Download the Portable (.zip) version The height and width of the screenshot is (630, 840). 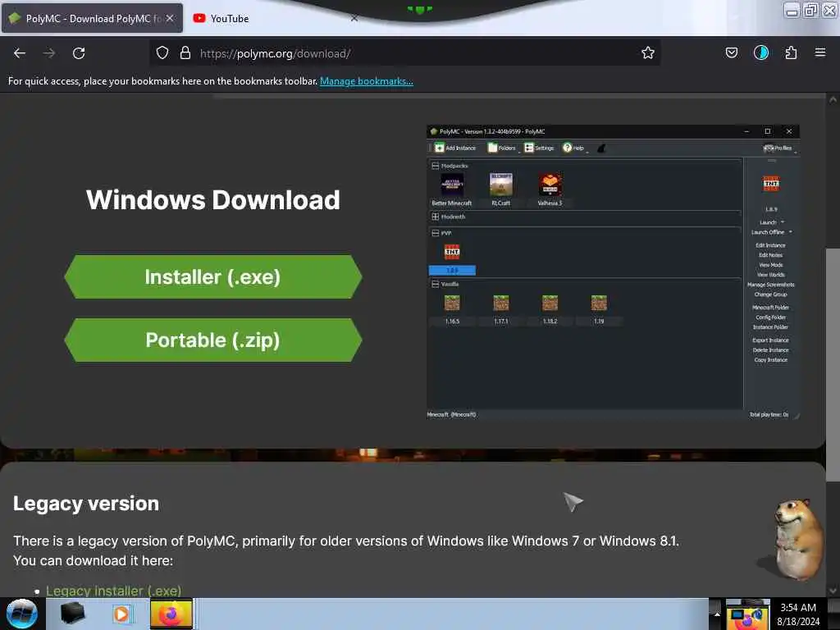click(x=213, y=340)
